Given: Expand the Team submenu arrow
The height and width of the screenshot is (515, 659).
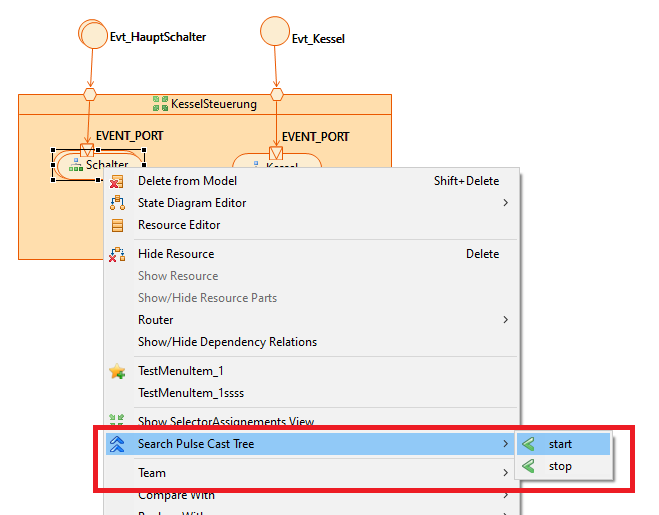Looking at the screenshot, I should tap(505, 473).
